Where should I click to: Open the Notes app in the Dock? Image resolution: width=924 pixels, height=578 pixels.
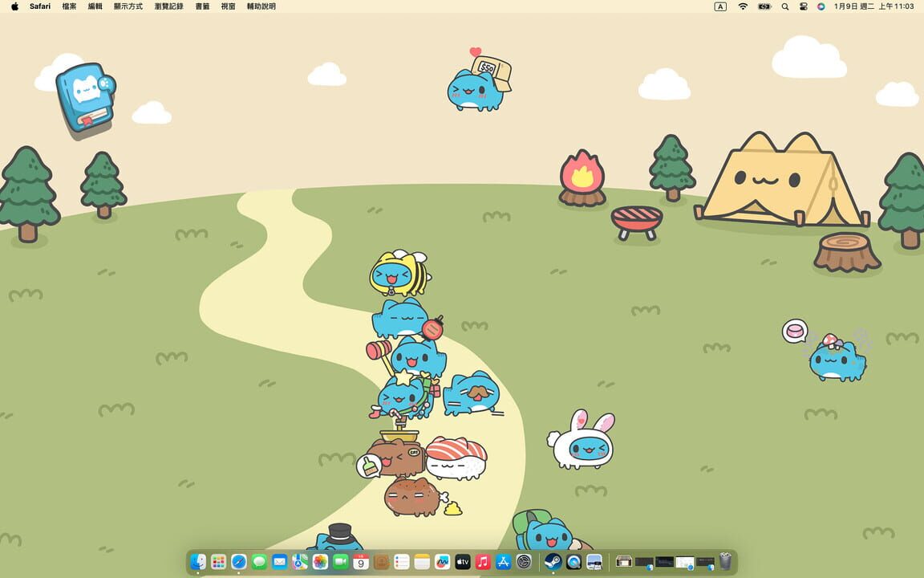[422, 562]
